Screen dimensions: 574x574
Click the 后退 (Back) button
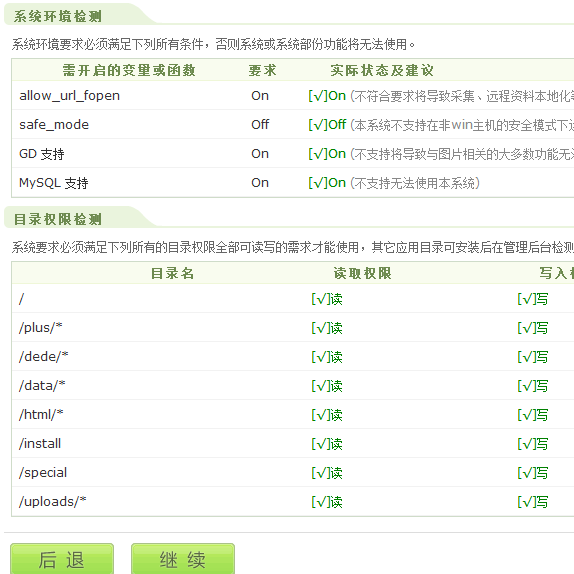tap(62, 559)
